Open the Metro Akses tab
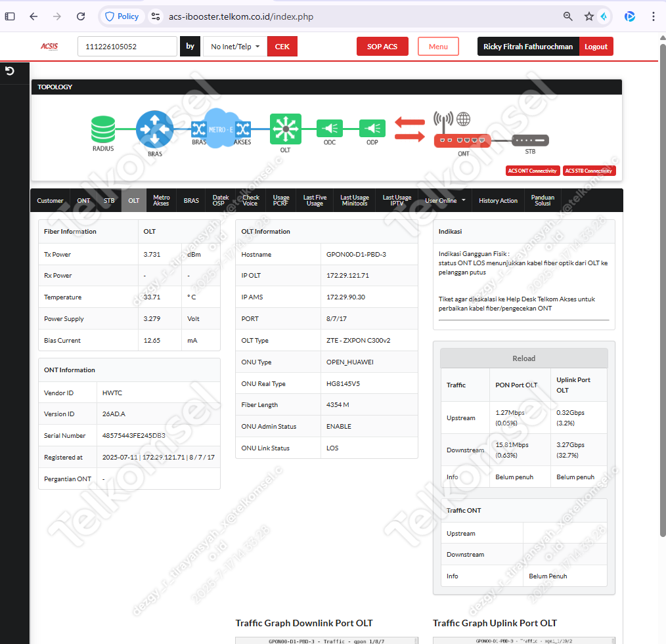 point(162,200)
